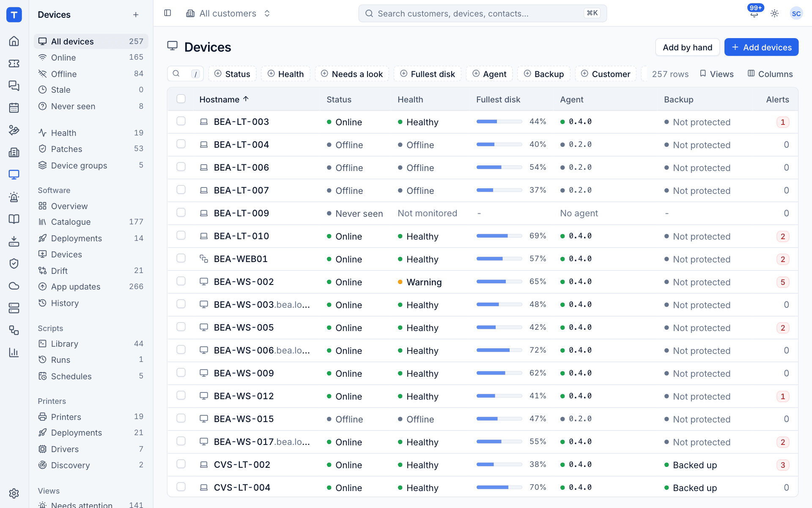Open the CVS-LT-004 hostname
This screenshot has width=812, height=508.
[x=242, y=487]
